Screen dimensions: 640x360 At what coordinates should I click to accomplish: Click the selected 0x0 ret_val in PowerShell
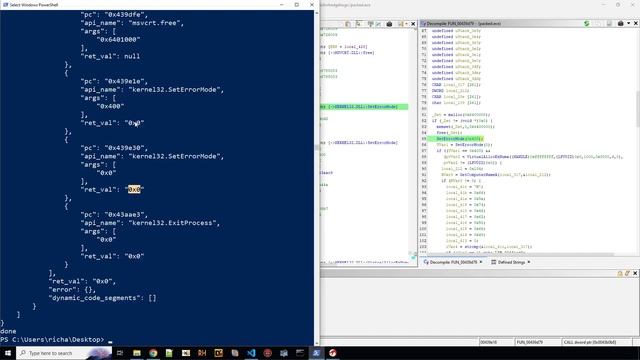[134, 189]
